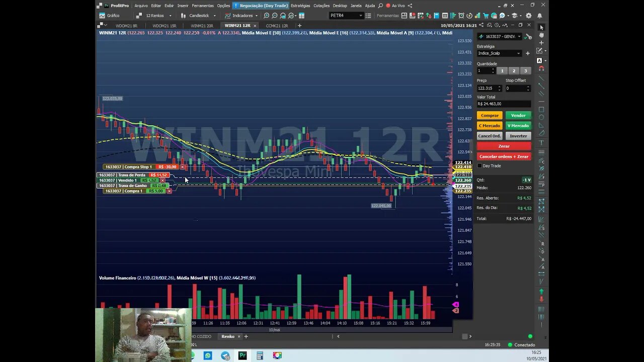644x362 pixels.
Task: Click the red Zerar button
Action: 504,146
